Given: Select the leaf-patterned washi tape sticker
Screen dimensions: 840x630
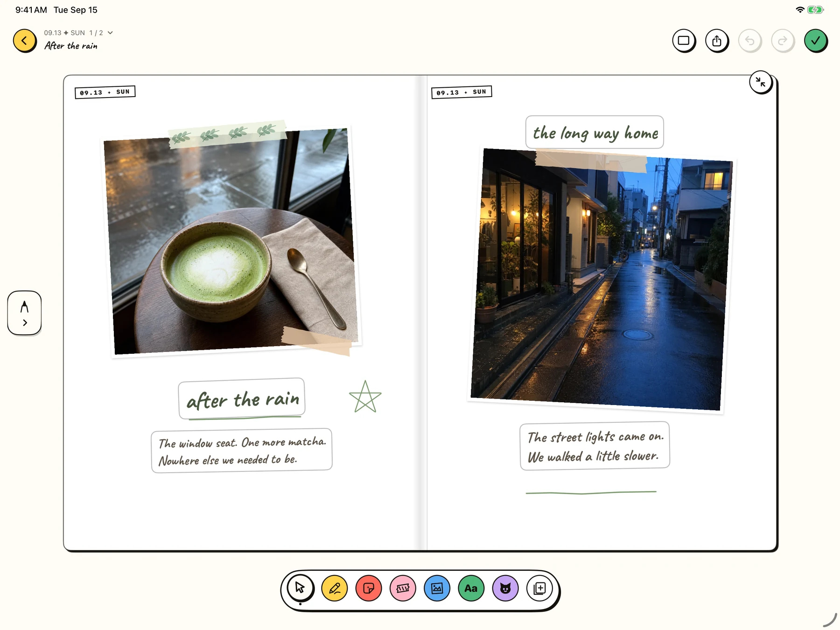Looking at the screenshot, I should point(227,134).
